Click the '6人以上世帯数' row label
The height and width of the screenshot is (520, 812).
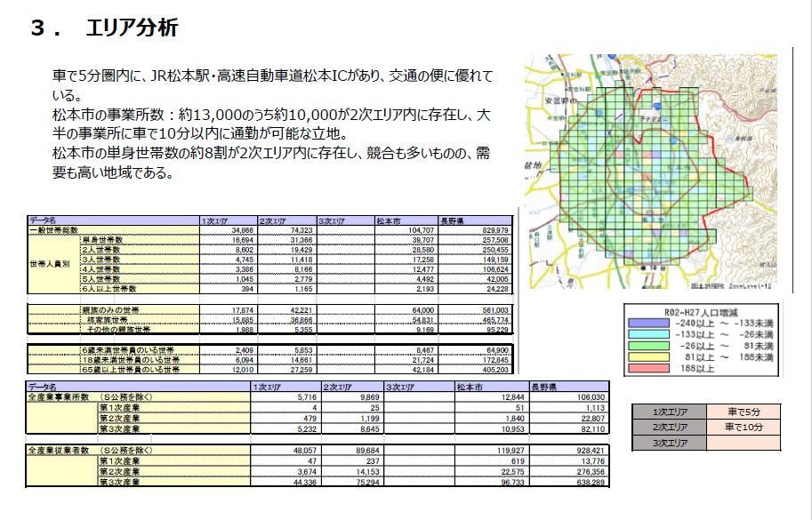pyautogui.click(x=109, y=289)
